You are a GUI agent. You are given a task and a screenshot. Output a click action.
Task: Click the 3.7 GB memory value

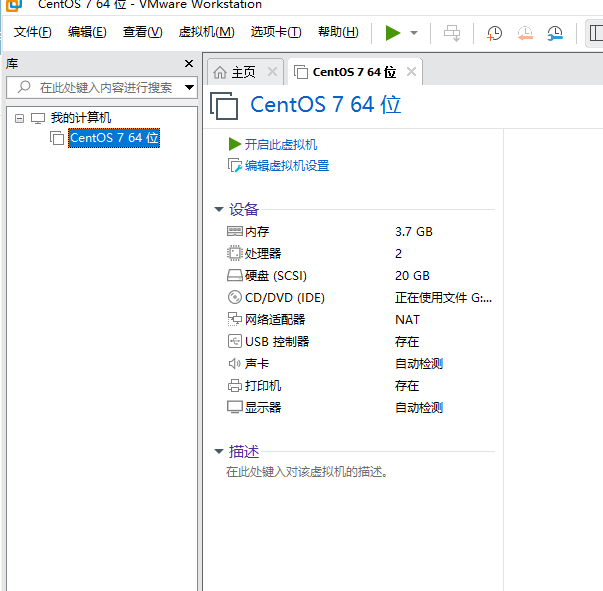click(x=414, y=231)
